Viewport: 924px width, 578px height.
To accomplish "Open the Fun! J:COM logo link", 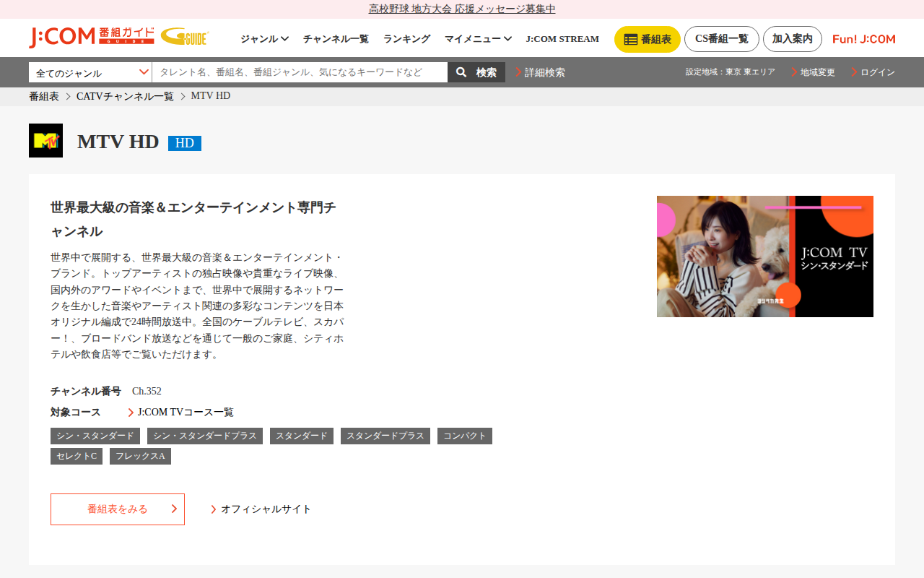I will coord(864,39).
